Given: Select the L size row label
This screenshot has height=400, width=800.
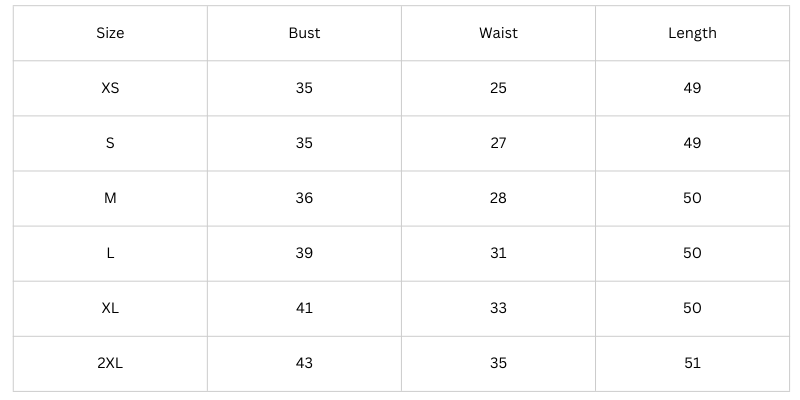Looking at the screenshot, I should [x=110, y=253].
